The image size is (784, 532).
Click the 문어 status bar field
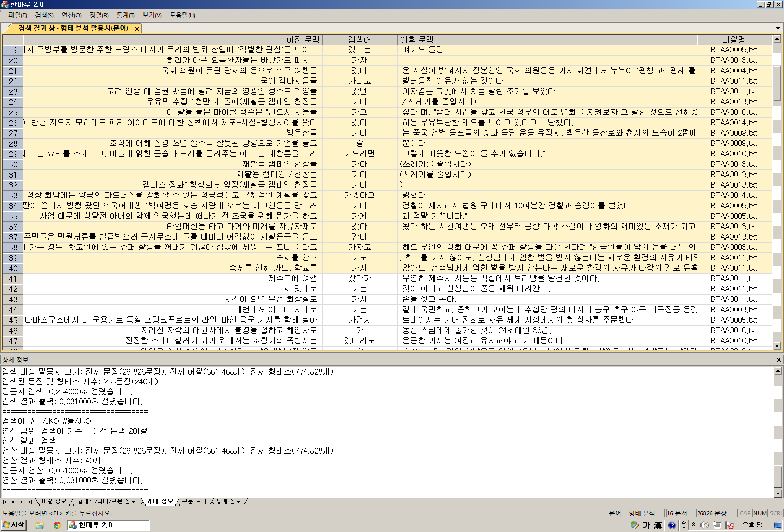(x=617, y=513)
